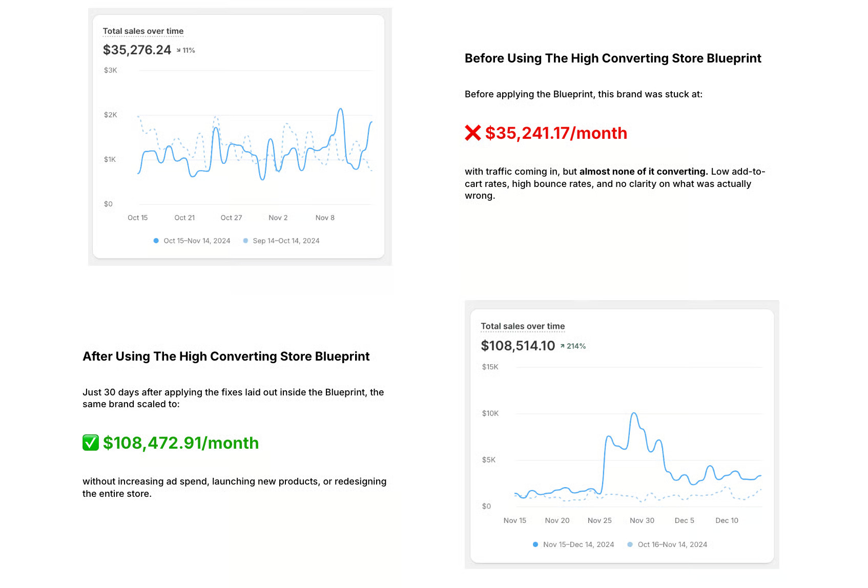Click the Oct 21 date label
The width and height of the screenshot is (868, 588).
184,218
